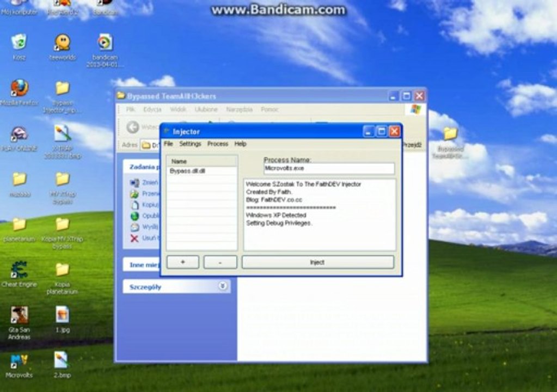
Task: Click the minus button to remove a DLL
Action: (x=221, y=262)
